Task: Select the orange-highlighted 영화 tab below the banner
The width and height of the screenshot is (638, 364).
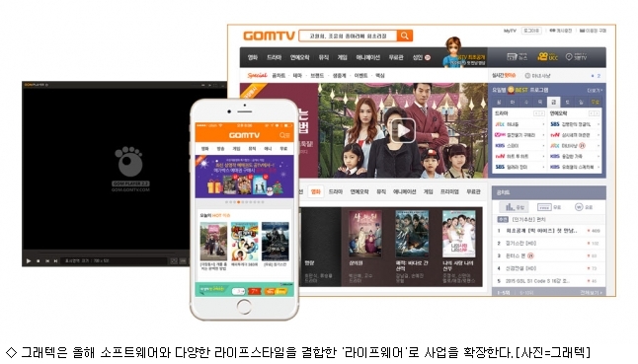Action: pyautogui.click(x=316, y=191)
